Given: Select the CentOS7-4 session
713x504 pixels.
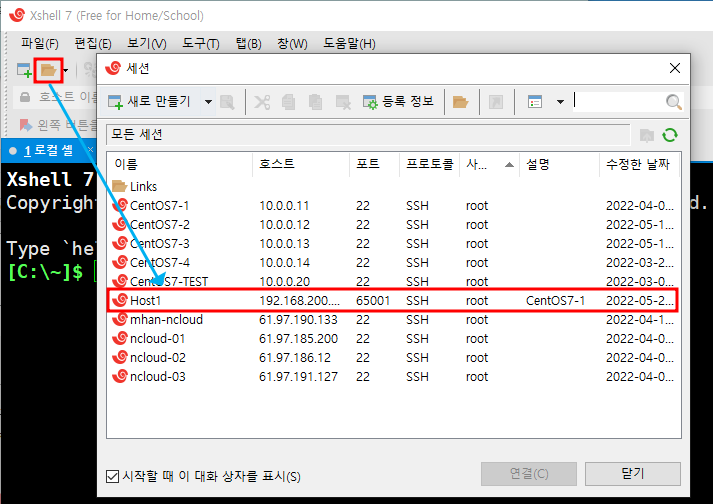Looking at the screenshot, I should [394, 263].
